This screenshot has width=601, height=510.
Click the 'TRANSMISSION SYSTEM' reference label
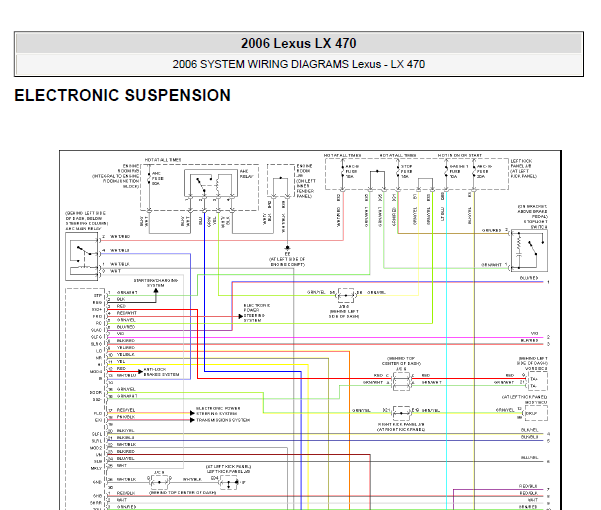[x=223, y=420]
